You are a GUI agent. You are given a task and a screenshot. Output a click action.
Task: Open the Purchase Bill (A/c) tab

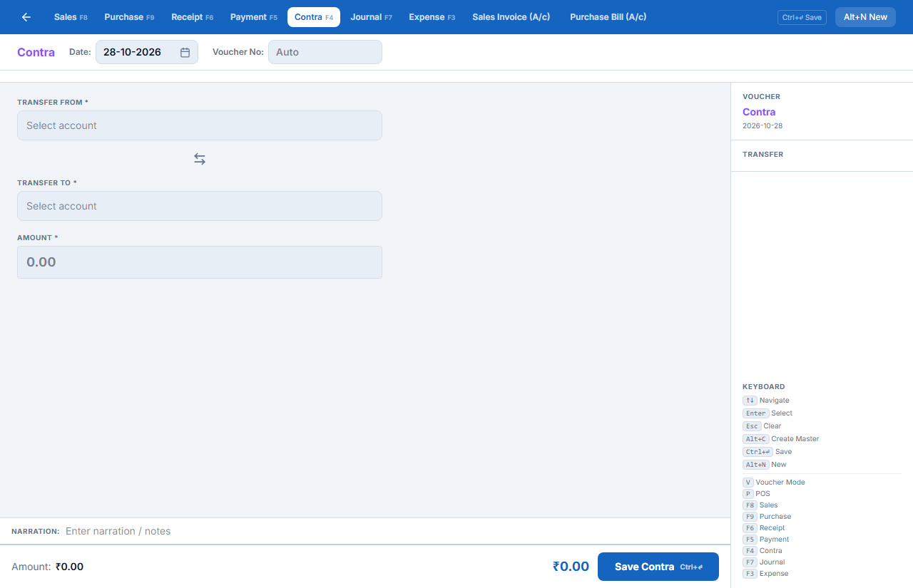[608, 17]
